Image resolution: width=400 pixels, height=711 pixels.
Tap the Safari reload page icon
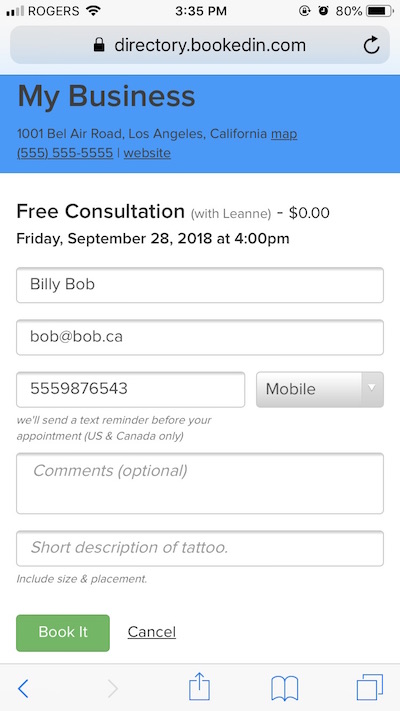point(371,45)
